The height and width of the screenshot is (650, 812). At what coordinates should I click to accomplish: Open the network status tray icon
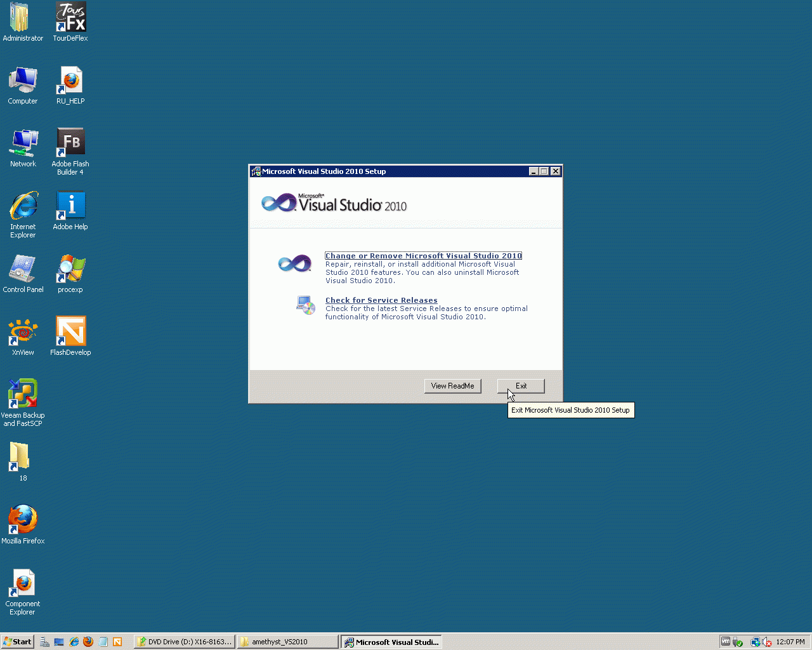click(x=755, y=642)
